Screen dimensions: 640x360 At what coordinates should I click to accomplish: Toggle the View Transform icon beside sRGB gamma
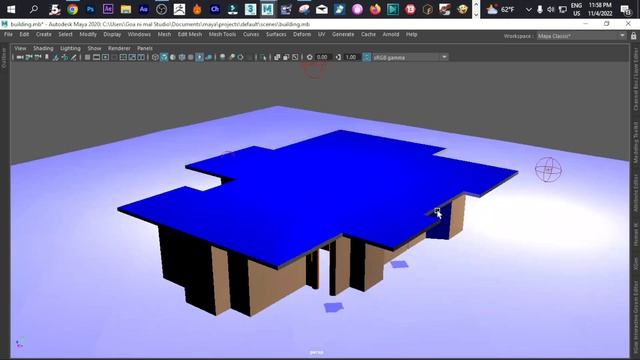367,58
